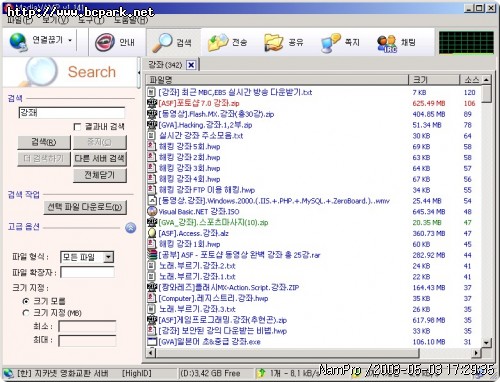Click the 파일 menu
The width and height of the screenshot is (500, 382).
click(20, 20)
